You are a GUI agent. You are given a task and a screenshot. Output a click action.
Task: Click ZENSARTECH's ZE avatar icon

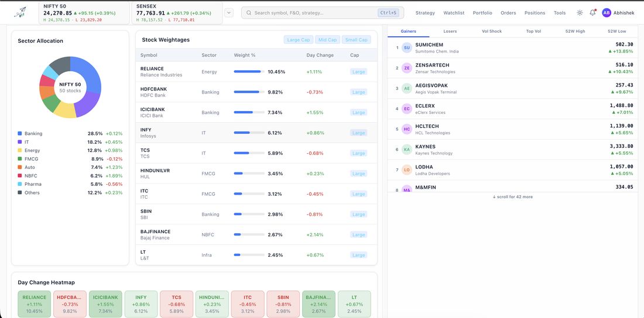tap(407, 68)
